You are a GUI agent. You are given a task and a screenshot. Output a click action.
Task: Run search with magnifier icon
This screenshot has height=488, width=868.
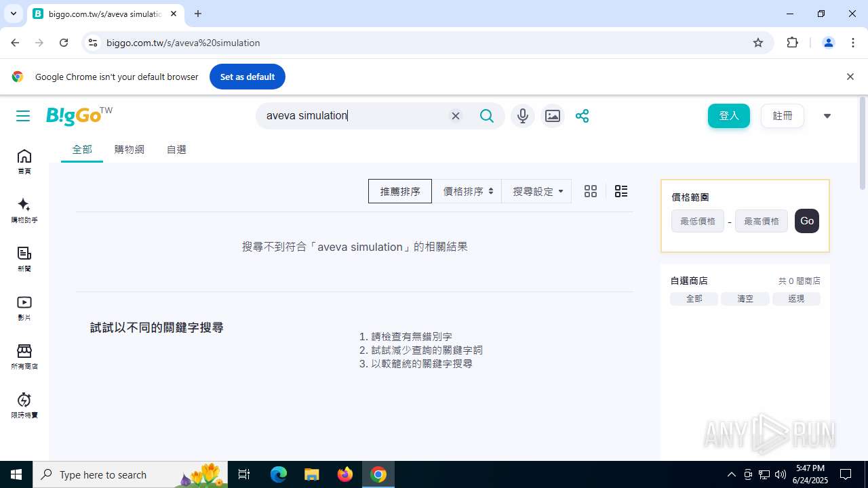tap(487, 116)
